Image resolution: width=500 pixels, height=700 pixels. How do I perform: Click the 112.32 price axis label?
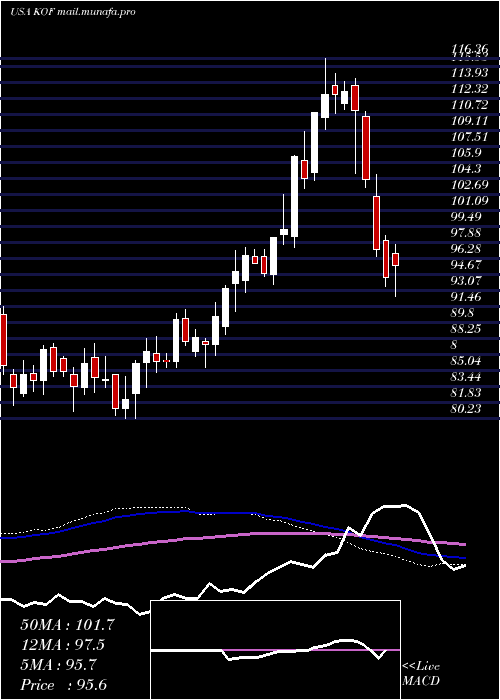[x=470, y=88]
